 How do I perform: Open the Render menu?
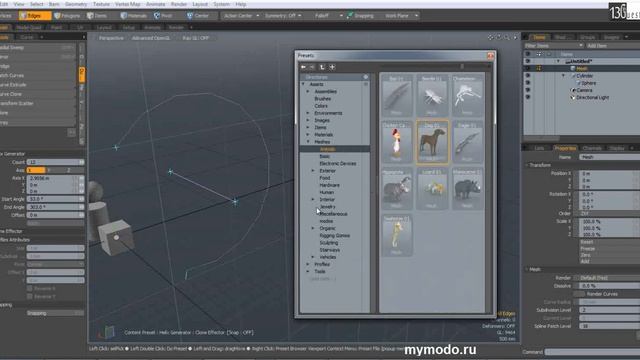tap(179, 4)
